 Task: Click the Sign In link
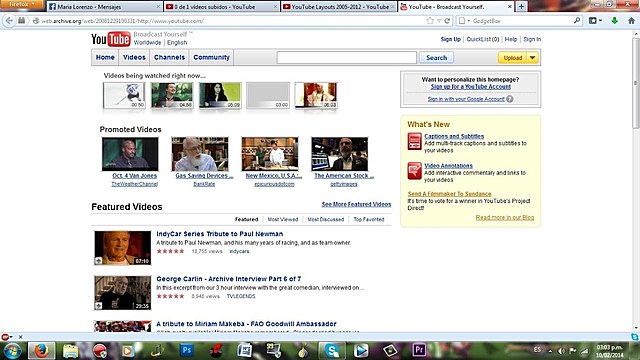pyautogui.click(x=532, y=39)
